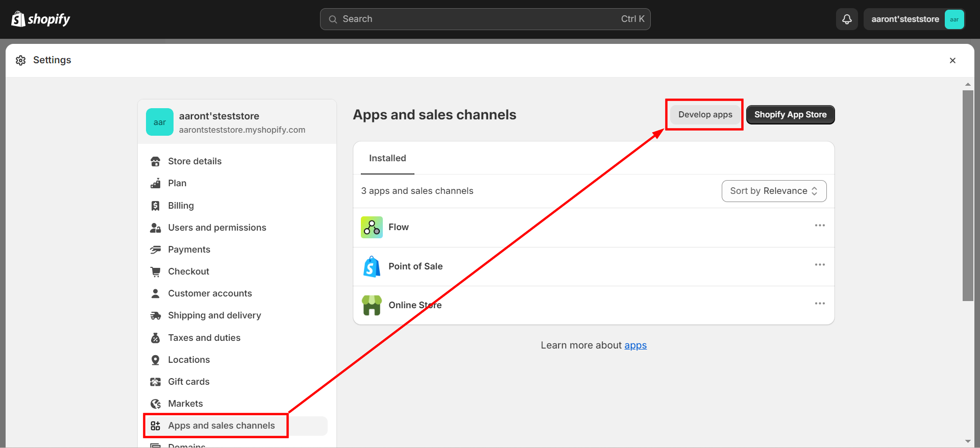
Task: Click the scrollbar up arrow
Action: [968, 84]
